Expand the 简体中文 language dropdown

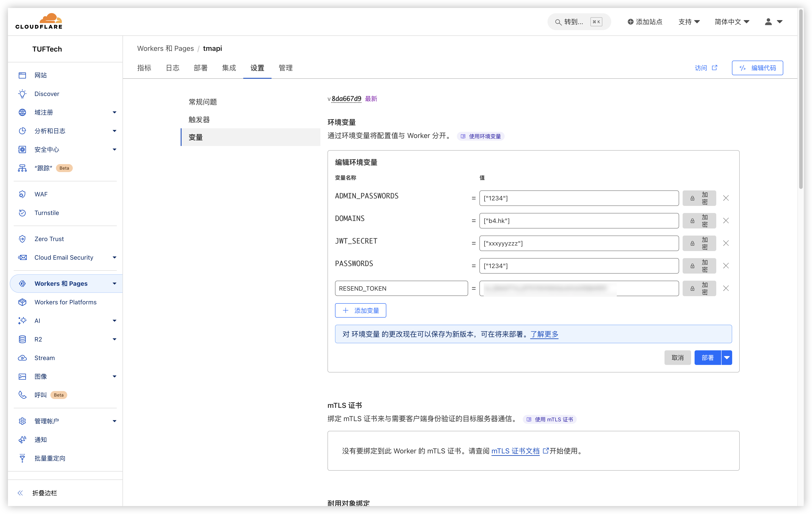pos(732,22)
